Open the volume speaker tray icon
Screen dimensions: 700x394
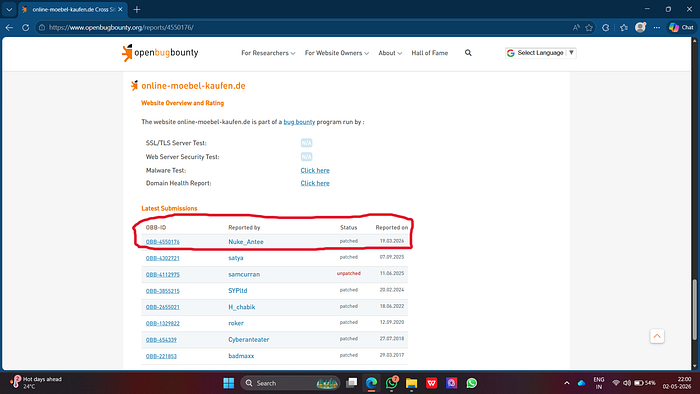627,383
